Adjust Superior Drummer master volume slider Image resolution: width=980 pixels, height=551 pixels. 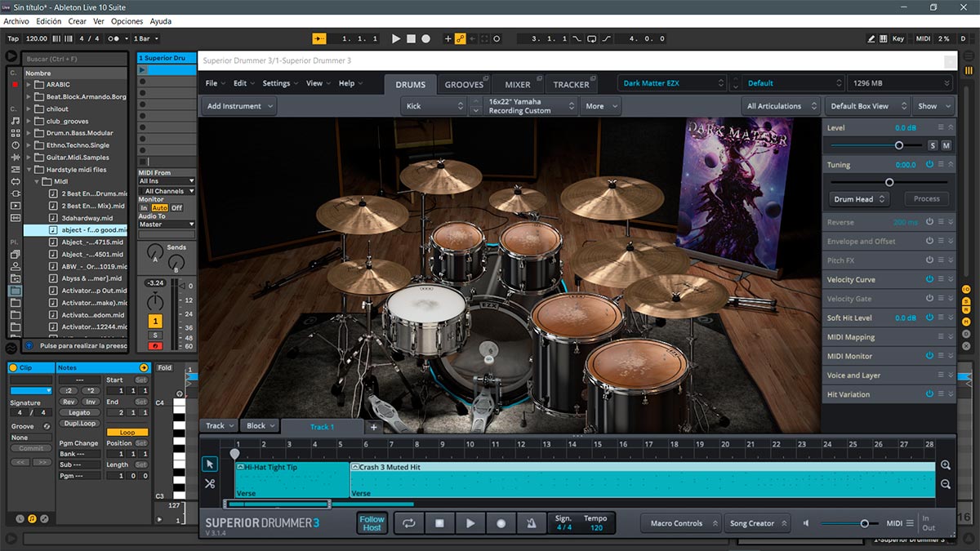[x=864, y=523]
